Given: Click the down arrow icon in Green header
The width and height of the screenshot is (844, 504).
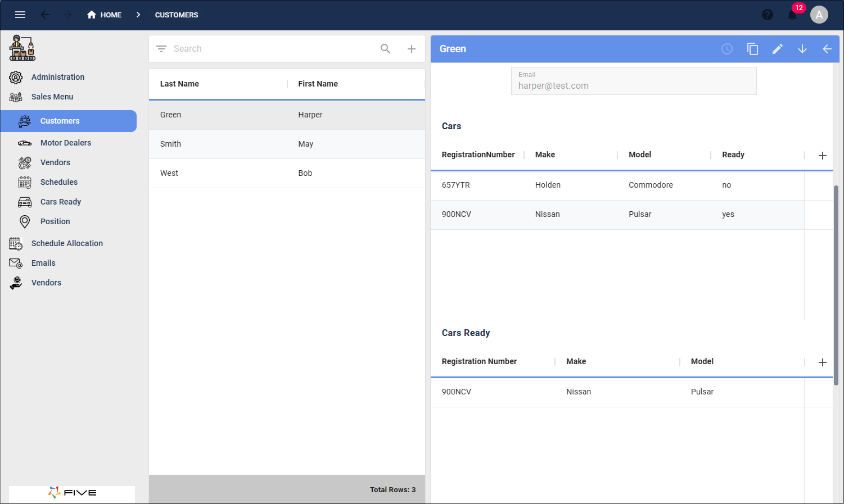Looking at the screenshot, I should (802, 49).
